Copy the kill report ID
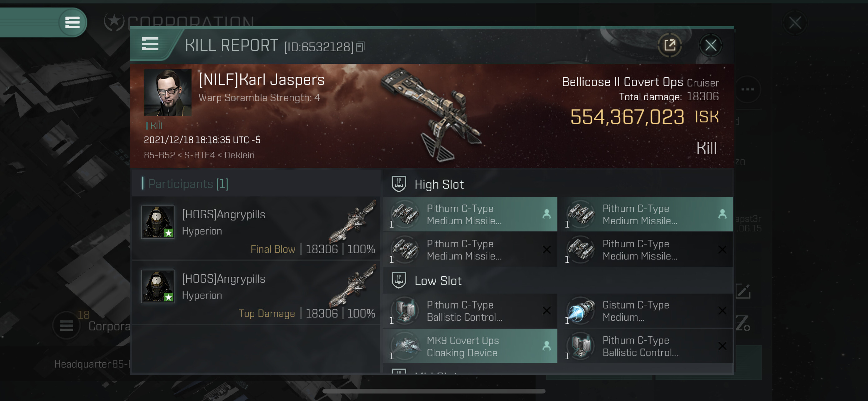 360,47
